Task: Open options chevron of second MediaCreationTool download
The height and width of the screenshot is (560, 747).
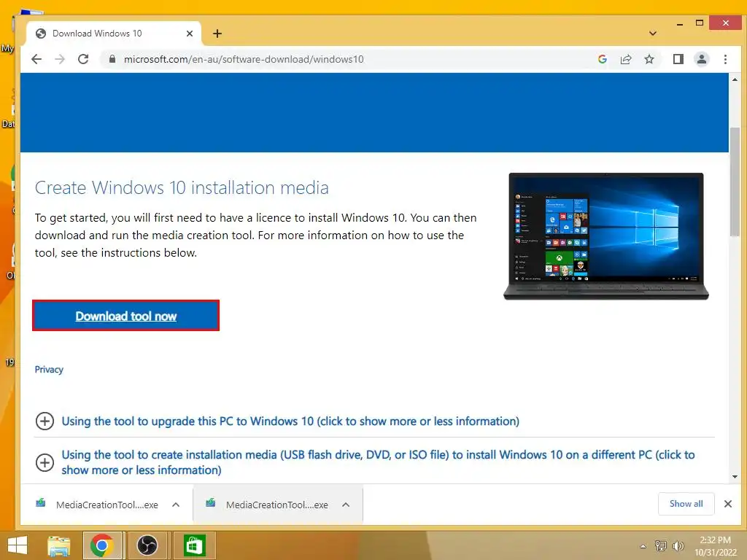Action: pyautogui.click(x=346, y=505)
